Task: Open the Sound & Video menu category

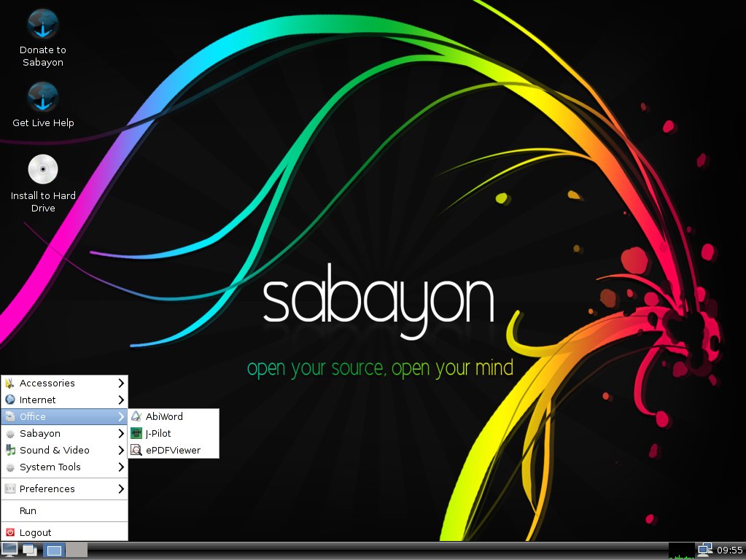Action: tap(65, 450)
